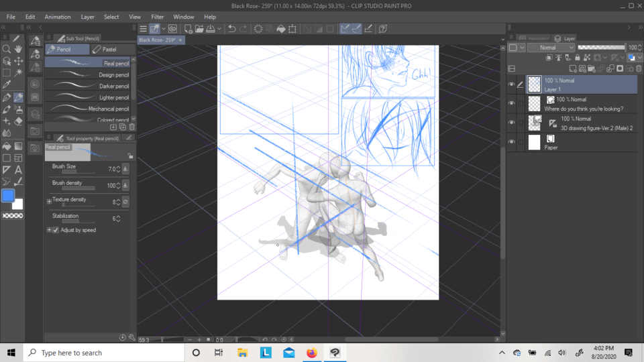Select the Blend tool

pos(7,133)
